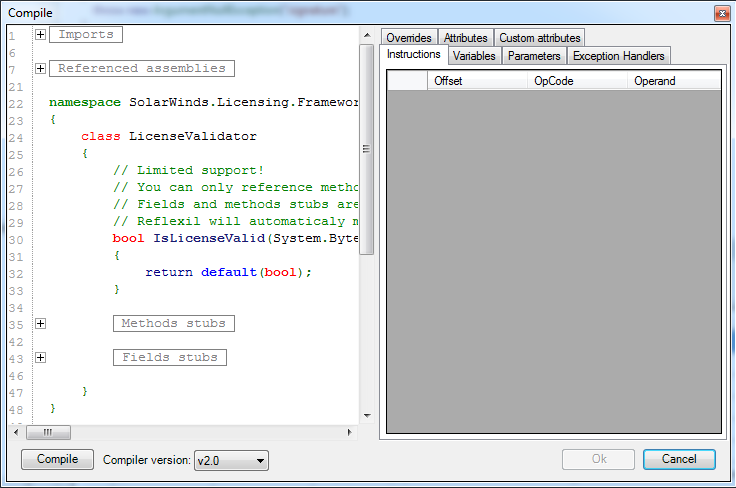Screen dimensions: 736x488
Task: Click the '// Limited support!' comment
Action: click(189, 170)
